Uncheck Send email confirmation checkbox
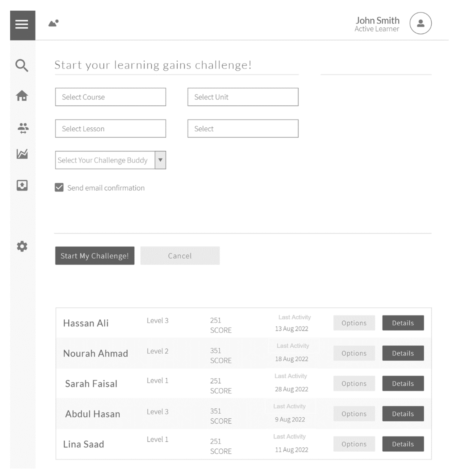This screenshot has width=458, height=476. coord(59,187)
